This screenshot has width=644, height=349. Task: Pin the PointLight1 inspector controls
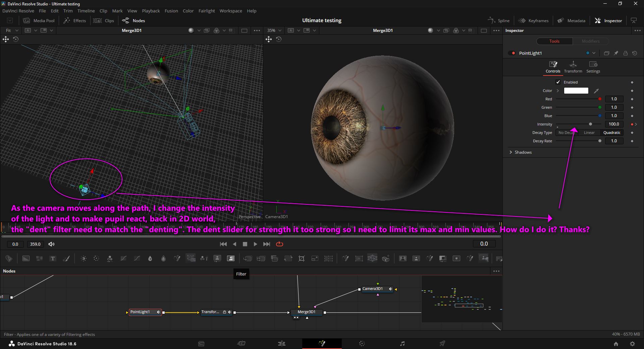(x=616, y=53)
